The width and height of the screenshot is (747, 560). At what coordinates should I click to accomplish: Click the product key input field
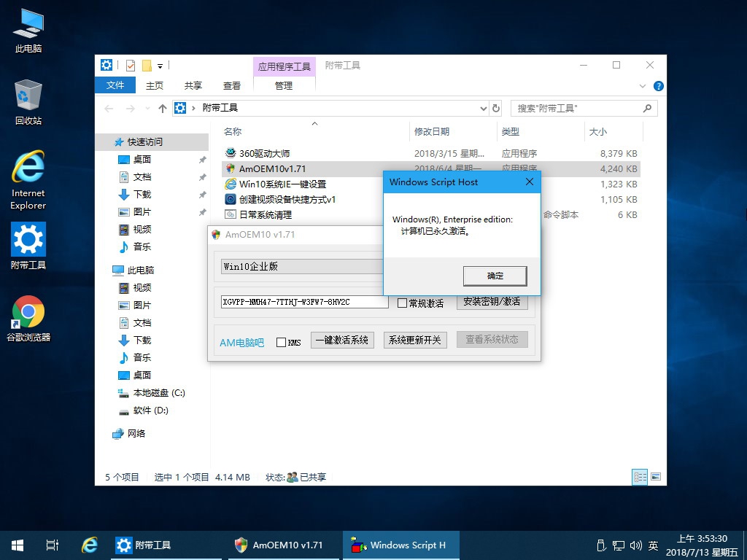(x=305, y=302)
